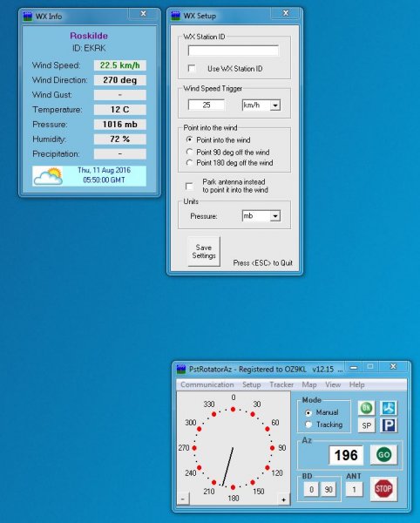Click the SP button
420x523 pixels.
point(366,425)
